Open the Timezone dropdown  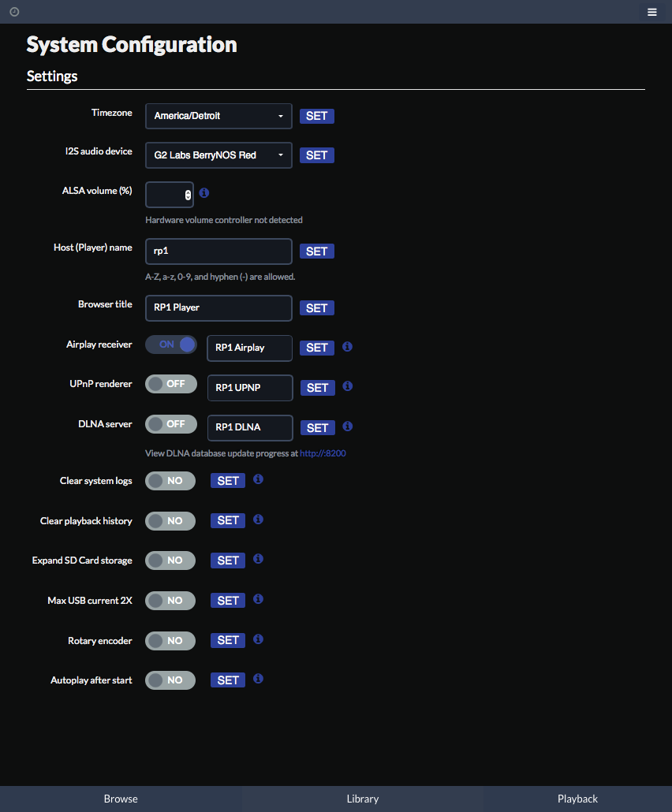[x=218, y=116]
